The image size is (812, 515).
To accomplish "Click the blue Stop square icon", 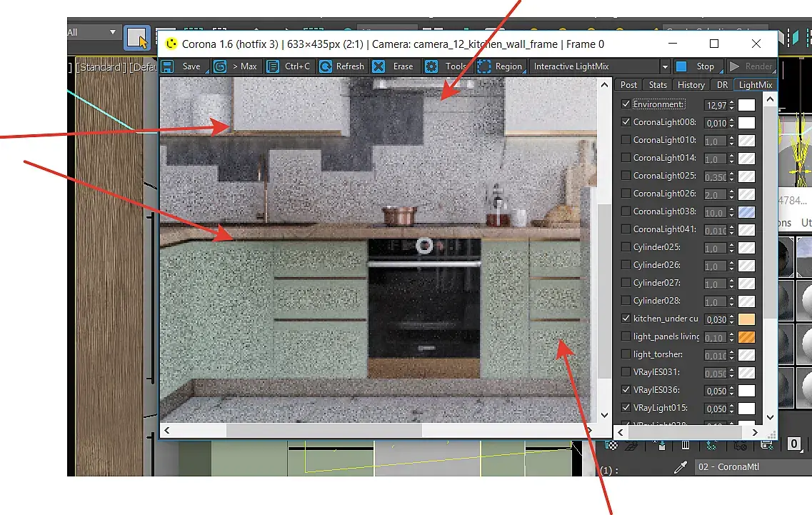I will (681, 66).
